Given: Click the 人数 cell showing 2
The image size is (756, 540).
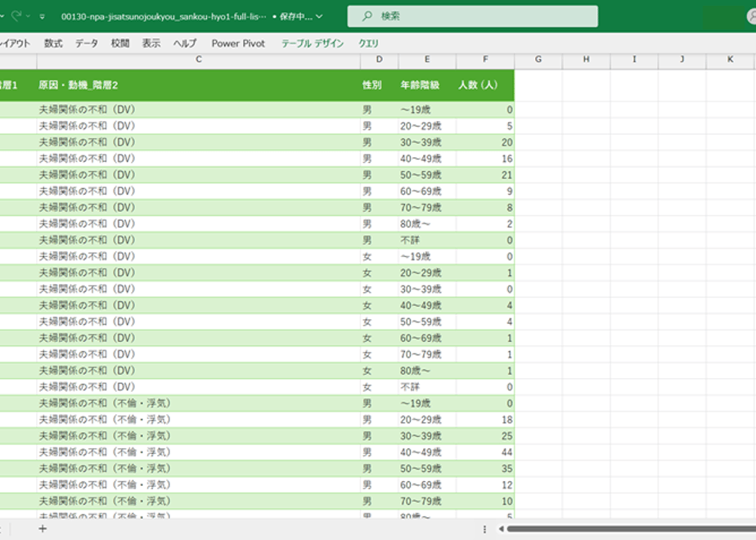Looking at the screenshot, I should [485, 223].
